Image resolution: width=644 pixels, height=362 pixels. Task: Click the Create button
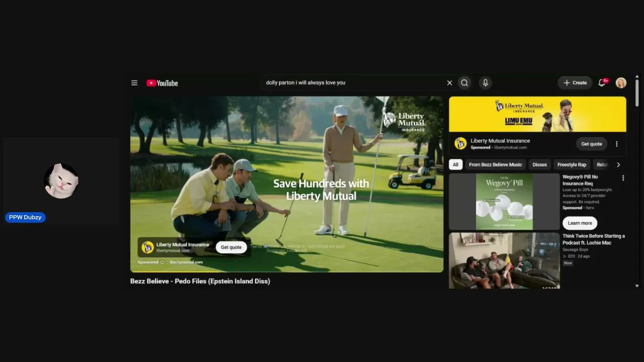point(575,83)
